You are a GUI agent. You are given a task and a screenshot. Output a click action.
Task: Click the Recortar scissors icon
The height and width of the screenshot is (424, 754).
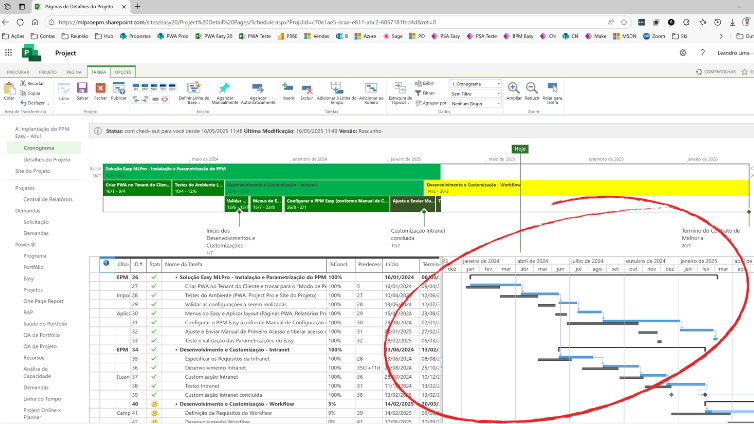coord(23,83)
